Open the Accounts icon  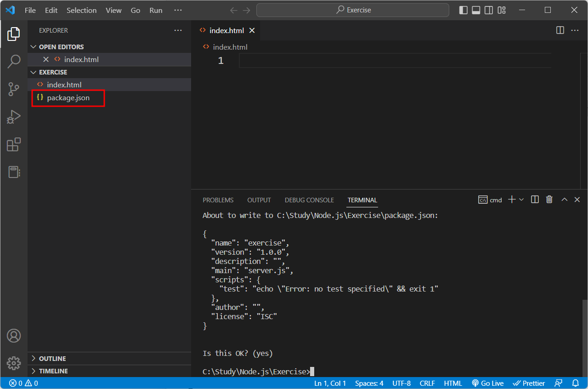(14, 336)
